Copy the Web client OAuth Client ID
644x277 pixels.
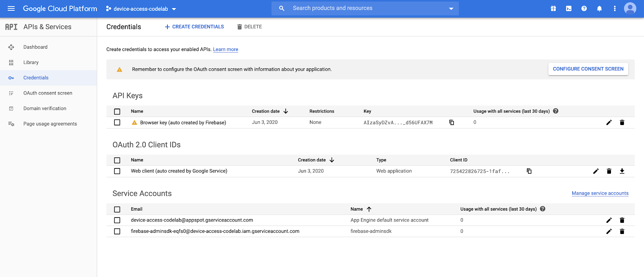(x=529, y=171)
